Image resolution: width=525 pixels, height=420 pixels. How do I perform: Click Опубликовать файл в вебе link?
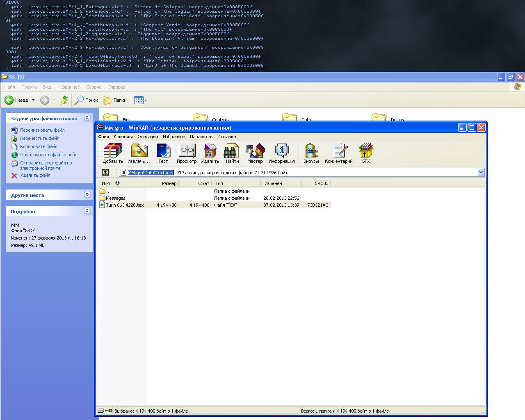click(x=48, y=155)
